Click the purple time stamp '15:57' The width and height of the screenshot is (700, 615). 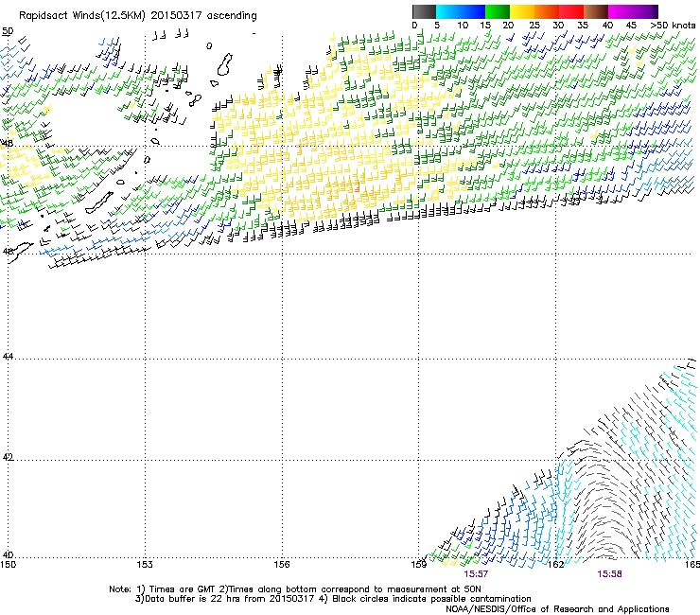pos(476,574)
